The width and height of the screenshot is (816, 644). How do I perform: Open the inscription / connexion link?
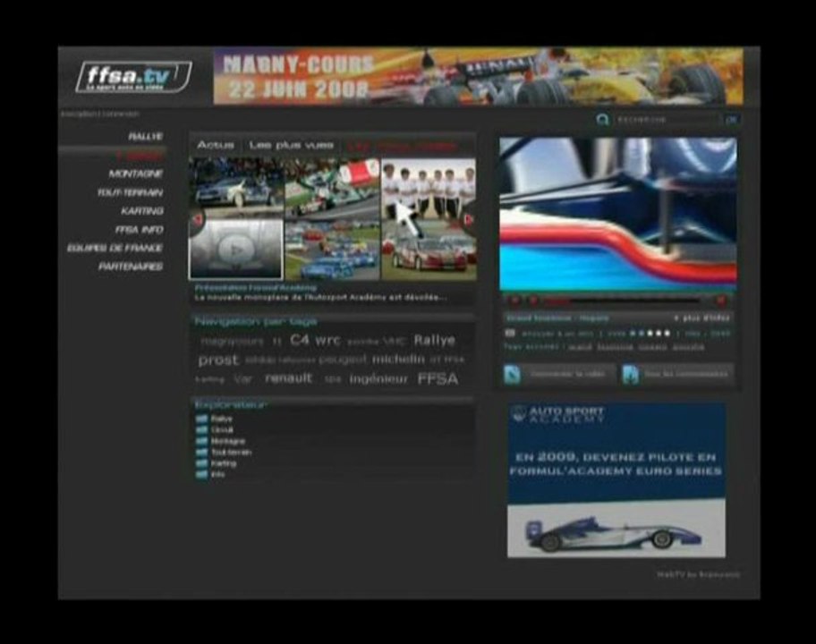click(100, 114)
